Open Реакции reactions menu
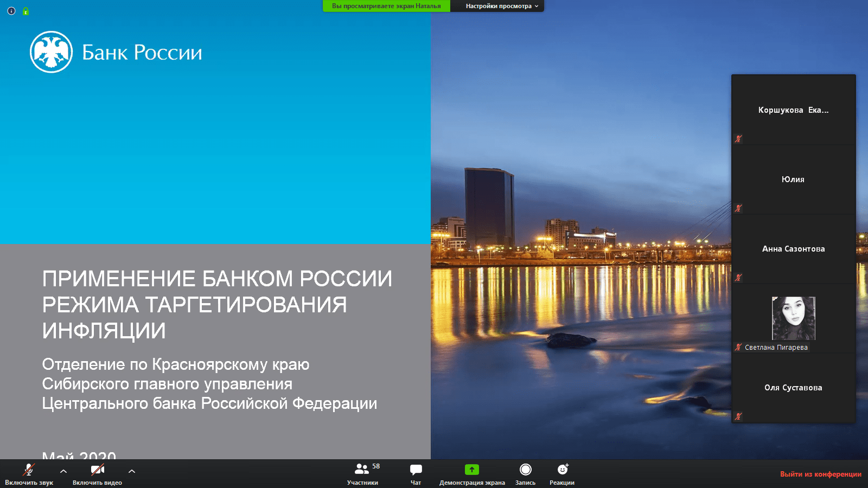 pyautogui.click(x=562, y=474)
